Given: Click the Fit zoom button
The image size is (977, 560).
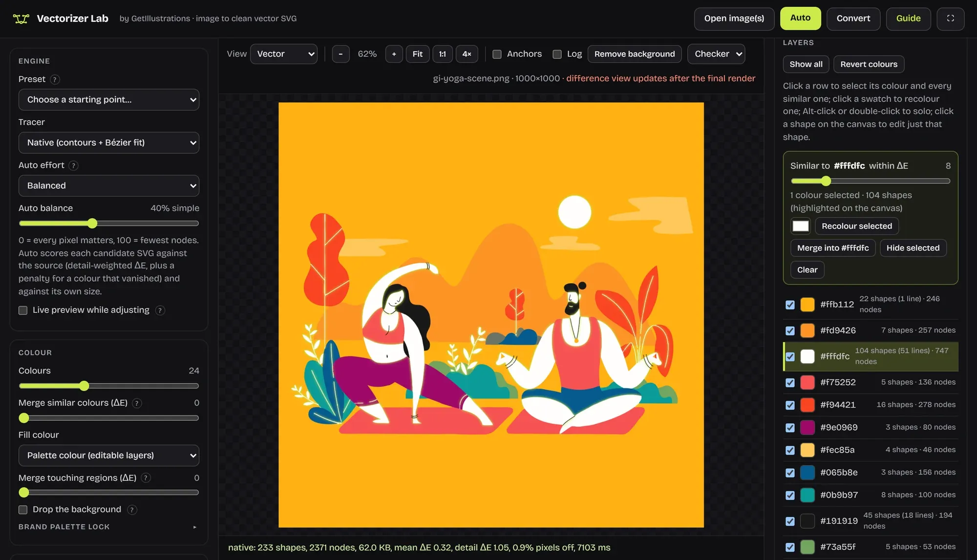Looking at the screenshot, I should [x=418, y=54].
